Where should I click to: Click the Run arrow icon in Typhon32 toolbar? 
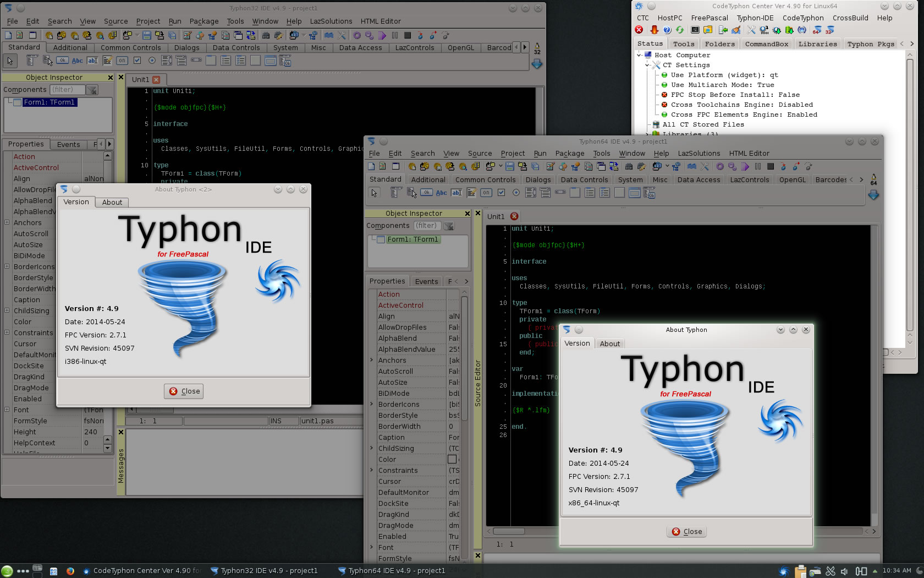pos(382,35)
